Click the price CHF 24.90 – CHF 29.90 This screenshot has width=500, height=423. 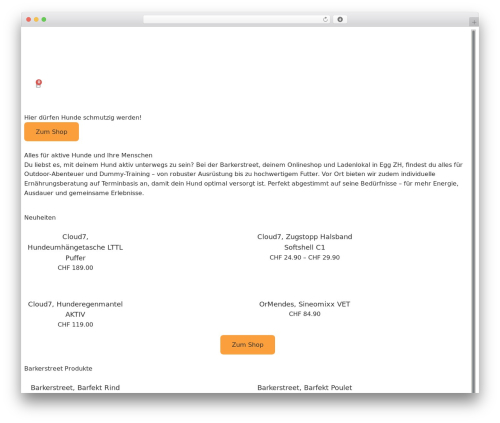click(305, 257)
